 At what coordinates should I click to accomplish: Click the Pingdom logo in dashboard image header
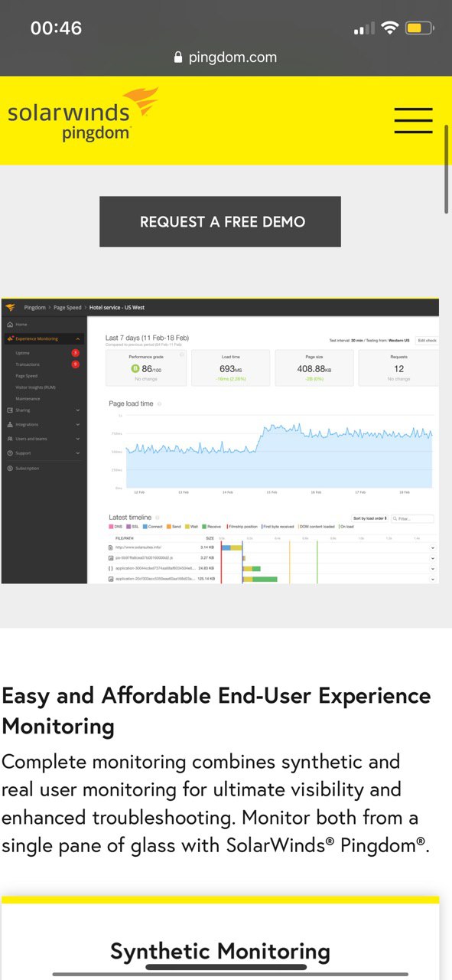[10, 307]
